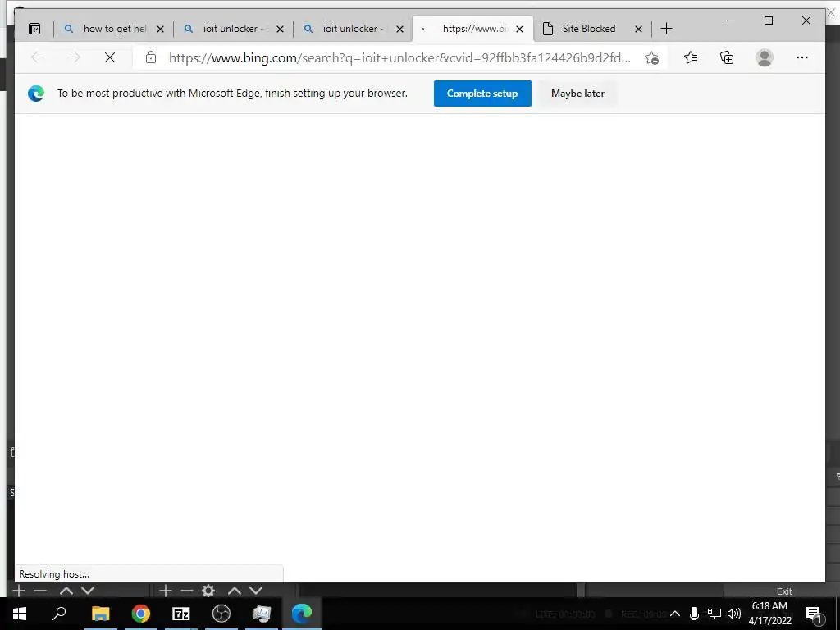The height and width of the screenshot is (630, 840).
Task: Add a scene with OBS Scenes plus
Action: click(x=19, y=591)
